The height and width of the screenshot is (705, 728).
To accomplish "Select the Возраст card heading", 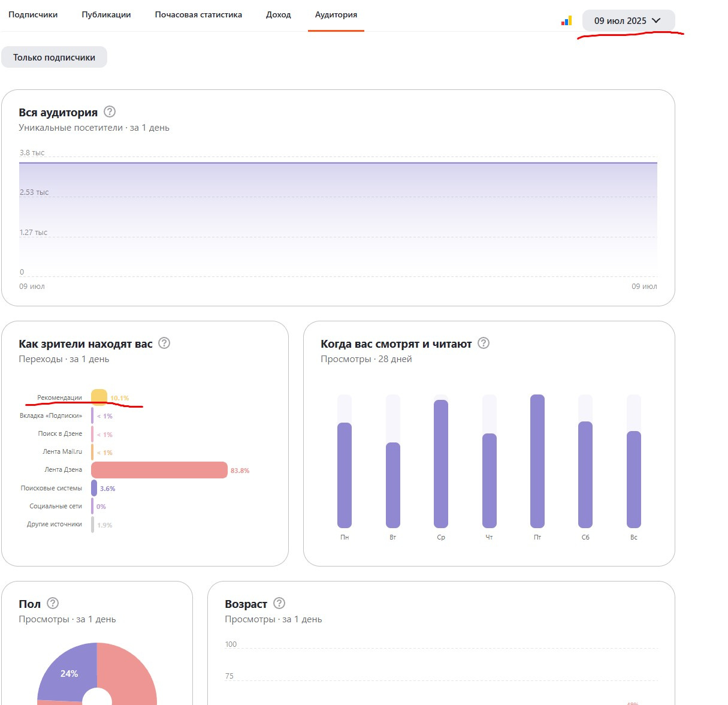I will click(246, 604).
